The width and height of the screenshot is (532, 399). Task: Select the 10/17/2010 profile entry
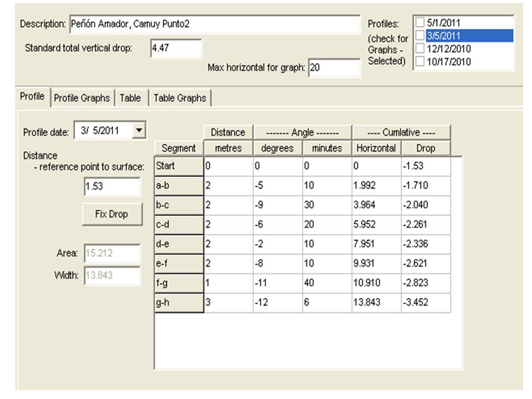click(448, 62)
